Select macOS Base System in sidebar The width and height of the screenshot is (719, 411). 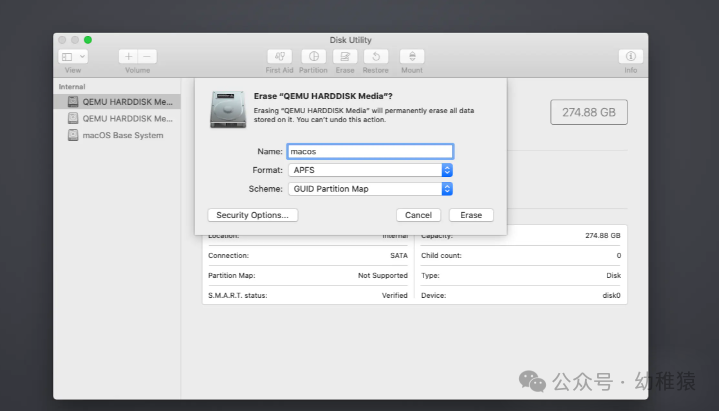(117, 135)
